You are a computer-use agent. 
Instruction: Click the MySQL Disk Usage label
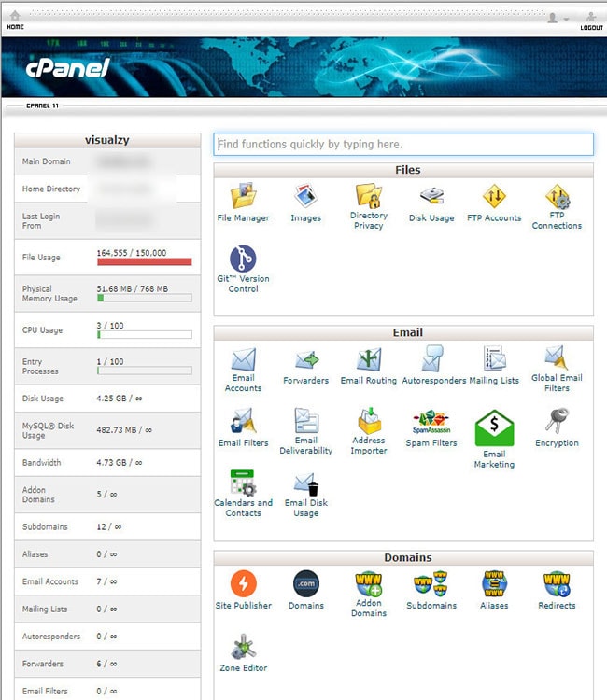click(49, 430)
